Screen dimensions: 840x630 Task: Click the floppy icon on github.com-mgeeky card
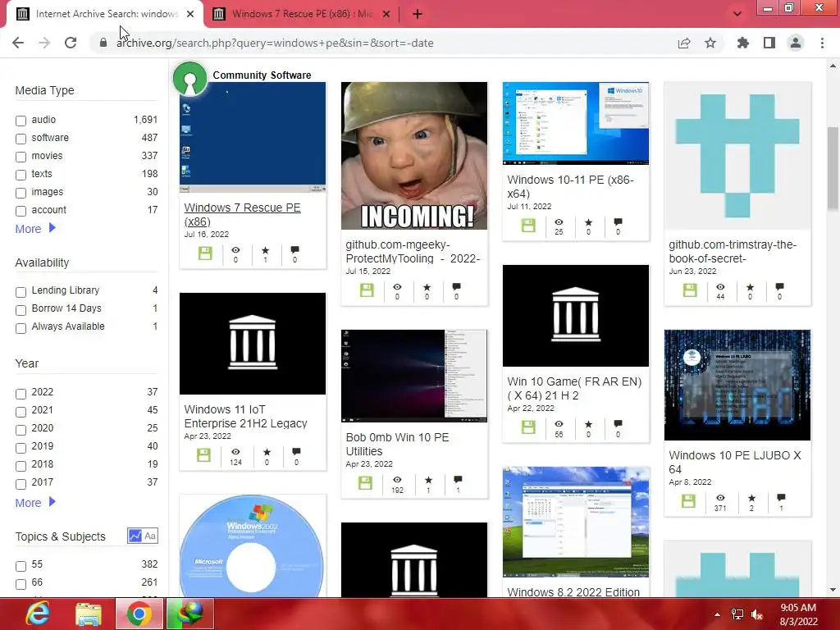coord(367,290)
